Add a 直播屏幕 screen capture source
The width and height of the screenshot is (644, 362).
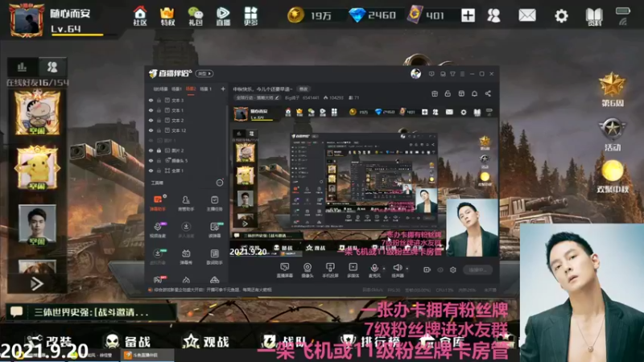(284, 270)
